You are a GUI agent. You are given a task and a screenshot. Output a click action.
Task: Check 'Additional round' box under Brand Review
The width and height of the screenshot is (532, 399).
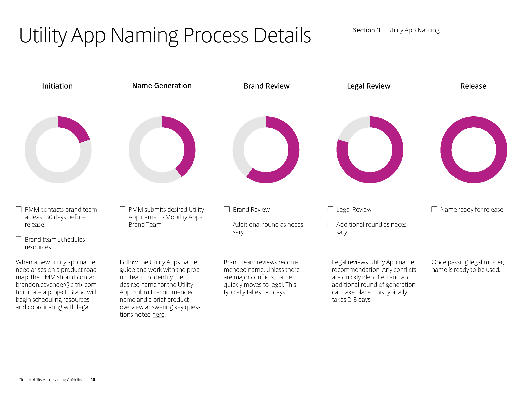[227, 224]
